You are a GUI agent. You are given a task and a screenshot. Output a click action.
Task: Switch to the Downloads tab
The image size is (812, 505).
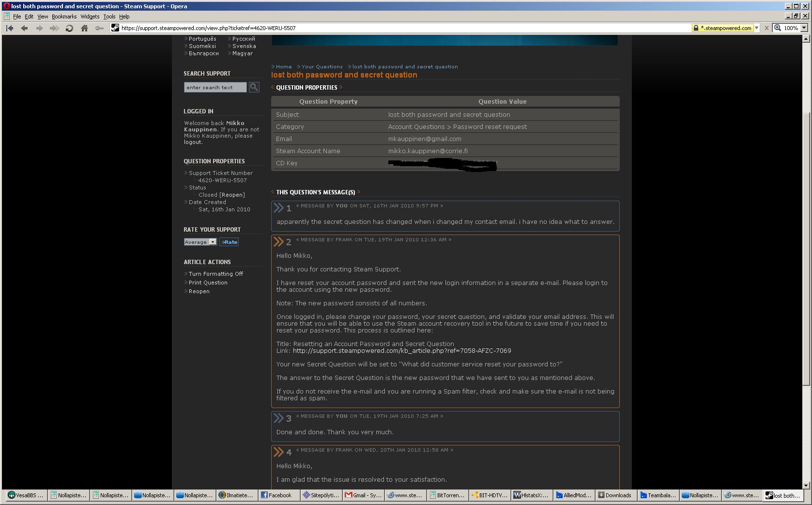coord(615,495)
